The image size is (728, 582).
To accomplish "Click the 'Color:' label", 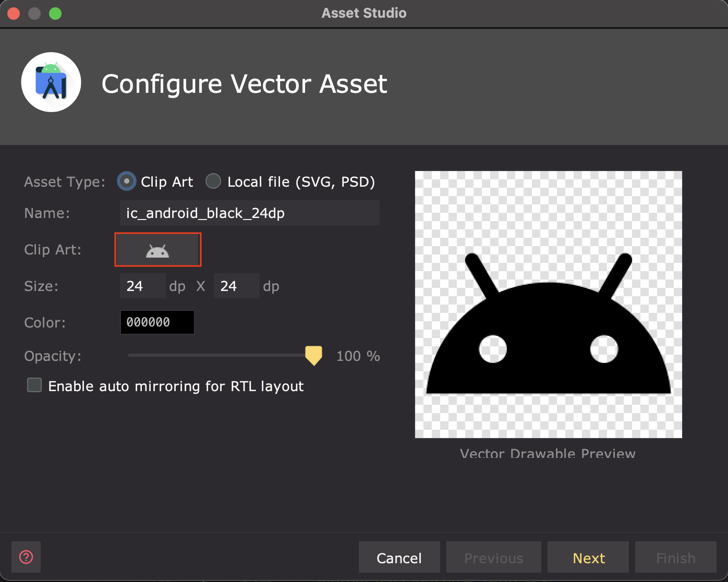I will tap(45, 323).
